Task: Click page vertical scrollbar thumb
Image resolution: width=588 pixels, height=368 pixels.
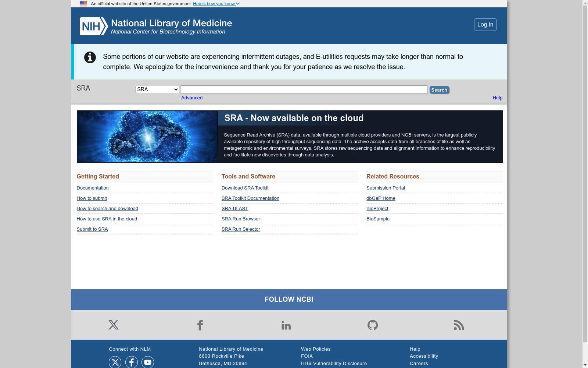Action: click(x=585, y=174)
